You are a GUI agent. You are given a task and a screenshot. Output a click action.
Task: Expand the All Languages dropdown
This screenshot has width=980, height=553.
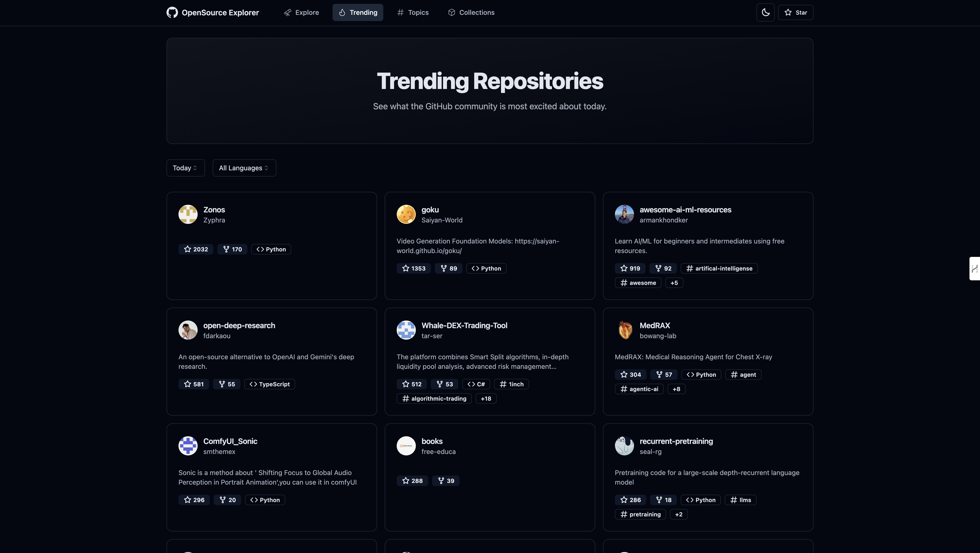(x=244, y=168)
